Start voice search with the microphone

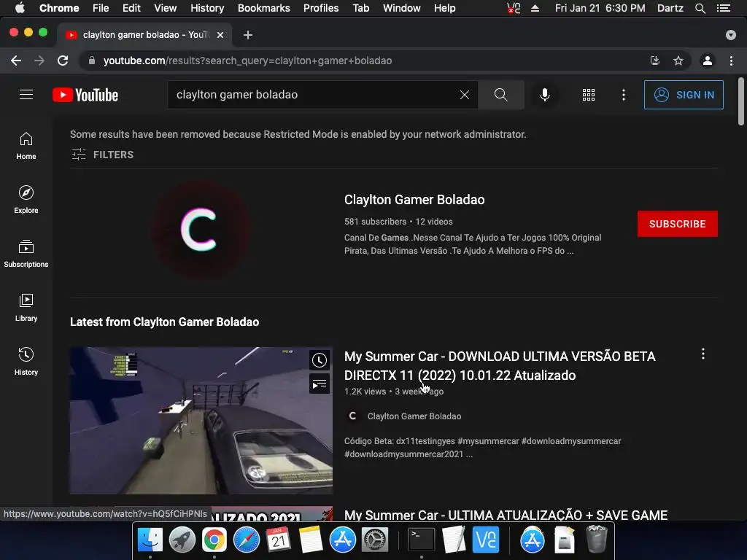click(544, 95)
